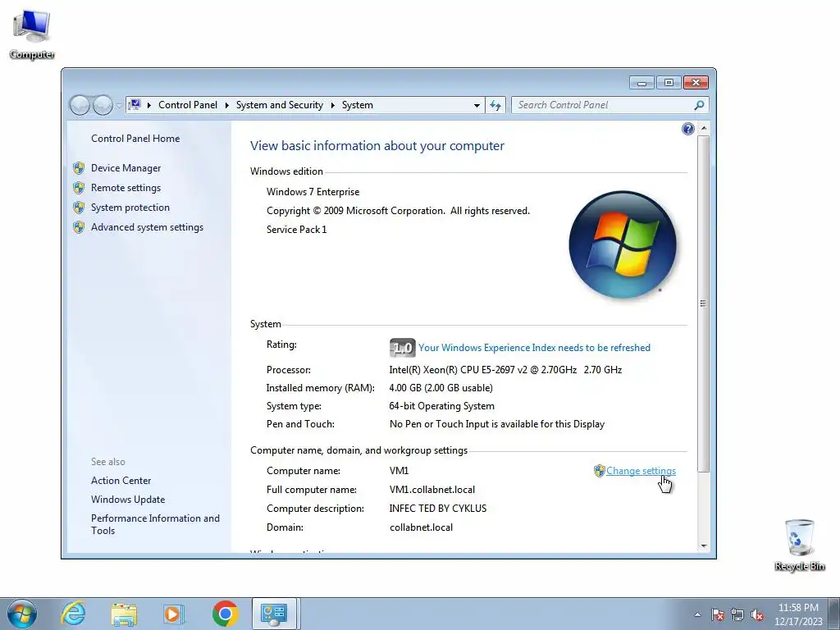Go to the Control Panel breadcrumb
The image size is (840, 630).
click(x=188, y=105)
